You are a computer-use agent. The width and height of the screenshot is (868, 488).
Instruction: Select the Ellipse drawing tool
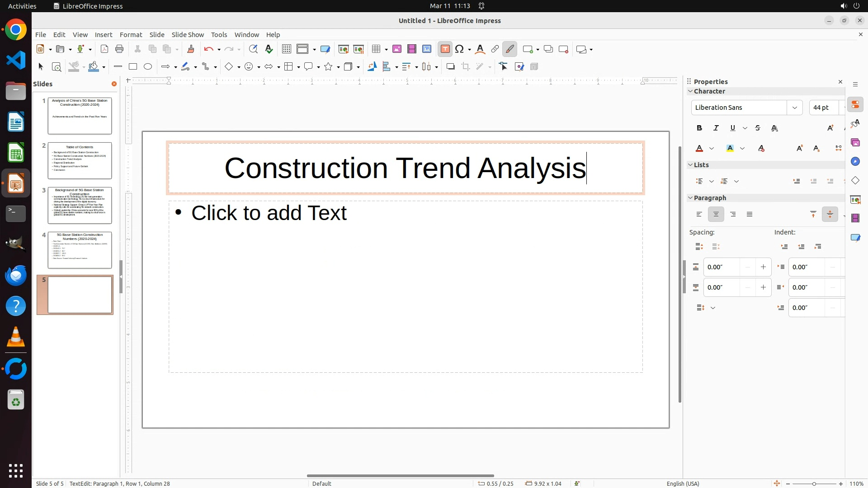148,67
